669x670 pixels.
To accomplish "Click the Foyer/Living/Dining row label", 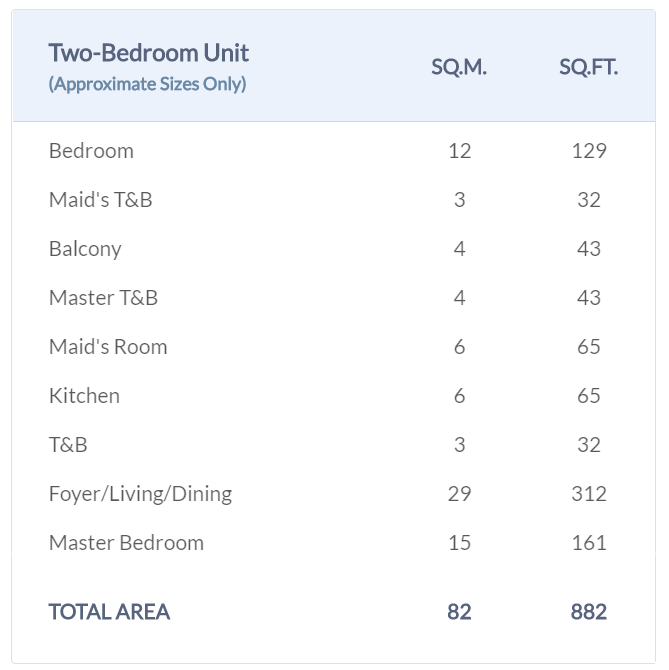I will (140, 494).
